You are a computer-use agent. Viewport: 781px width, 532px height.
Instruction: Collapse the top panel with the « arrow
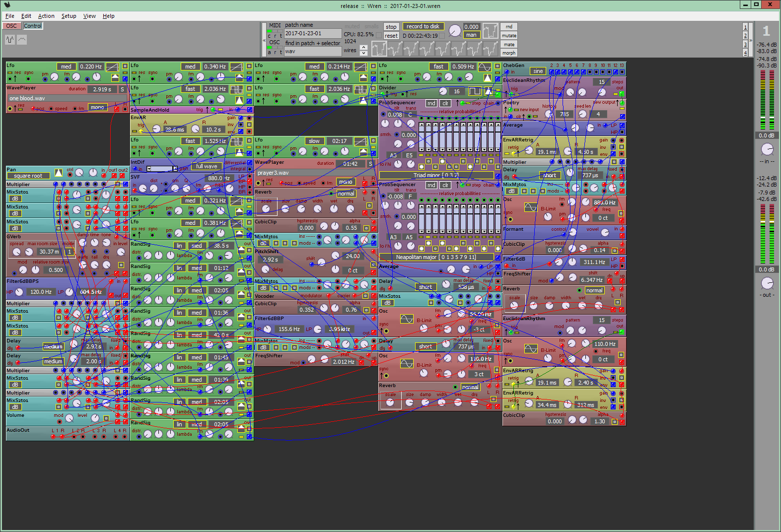click(264, 40)
